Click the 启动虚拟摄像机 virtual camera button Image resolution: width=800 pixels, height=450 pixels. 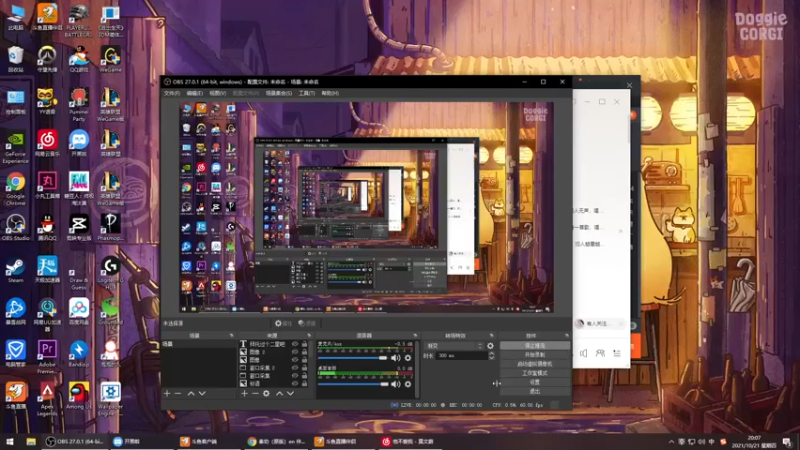[535, 364]
